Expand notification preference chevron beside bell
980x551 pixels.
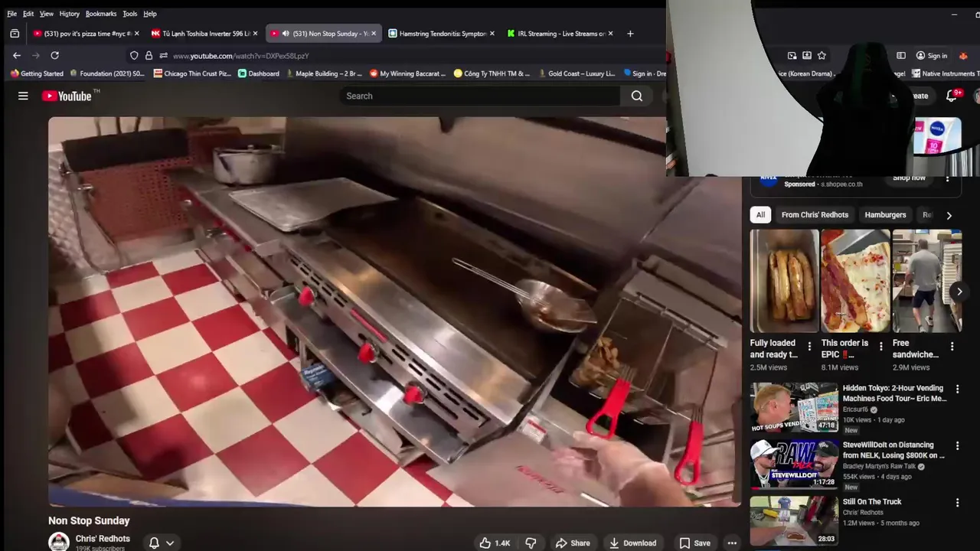pos(170,543)
